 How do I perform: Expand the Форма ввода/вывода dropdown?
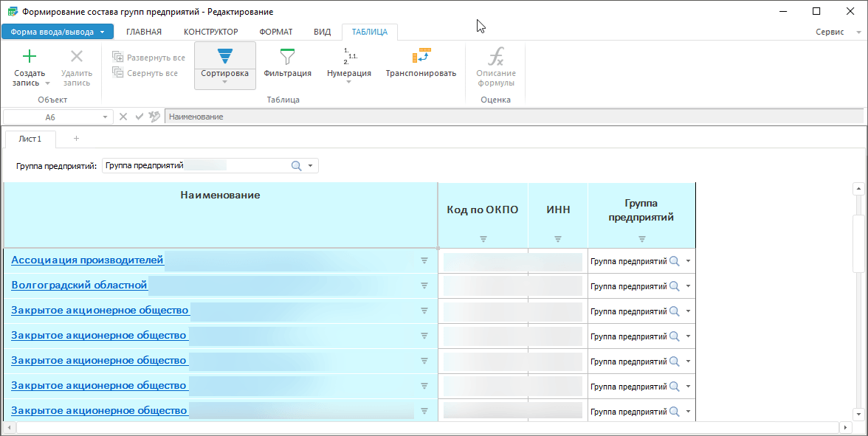click(x=102, y=32)
